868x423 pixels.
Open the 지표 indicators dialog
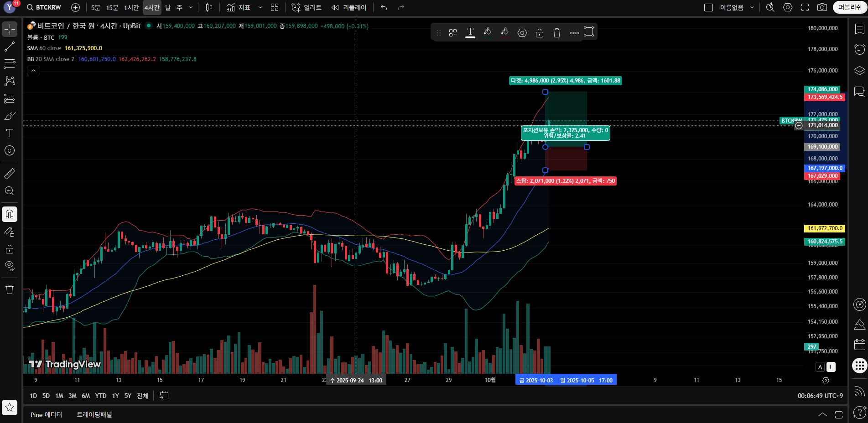[x=239, y=7]
